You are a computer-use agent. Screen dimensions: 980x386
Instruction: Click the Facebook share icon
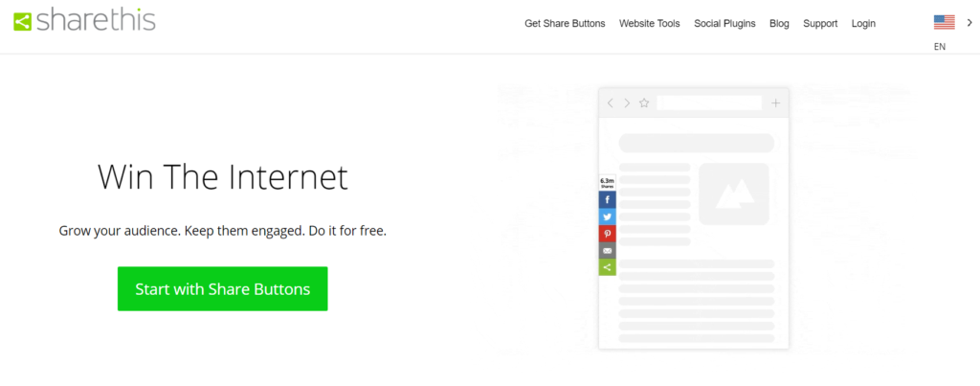(x=608, y=200)
